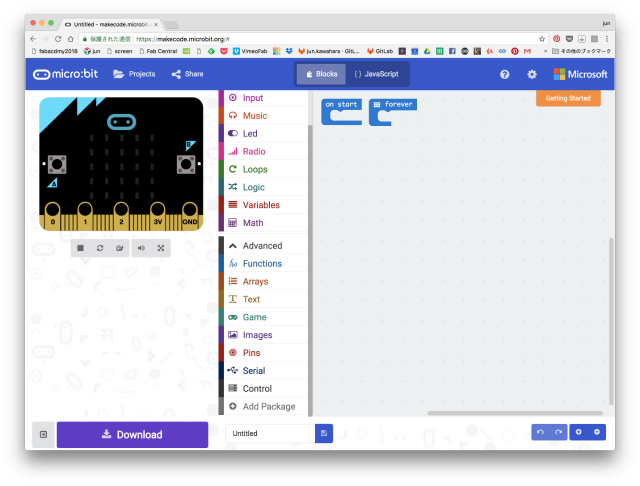Click the workspace vertical scrollbar
Viewport: 640px width, 486px height.
(611, 321)
